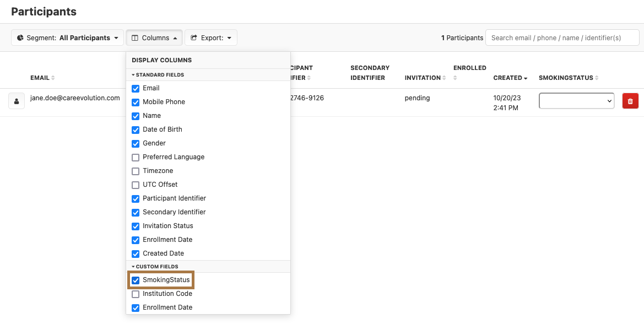This screenshot has width=644, height=324.
Task: Uncheck the Mobile Phone column checkbox
Action: 136,102
